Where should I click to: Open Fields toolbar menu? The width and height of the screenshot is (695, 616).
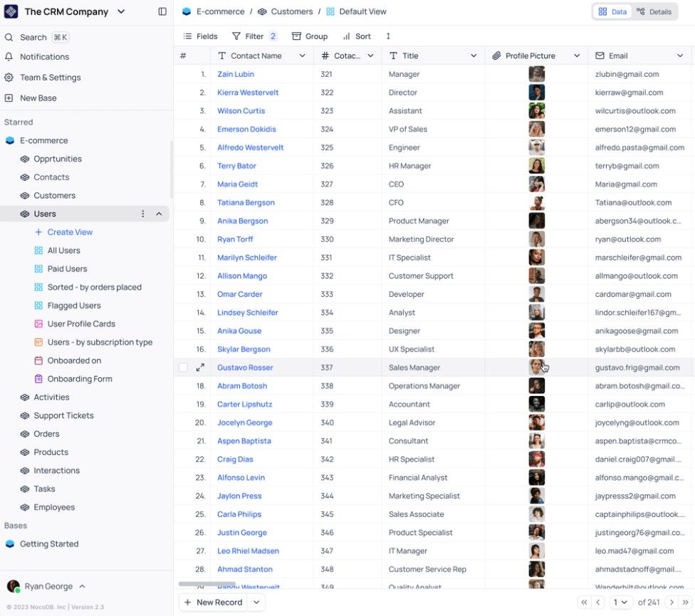[200, 36]
